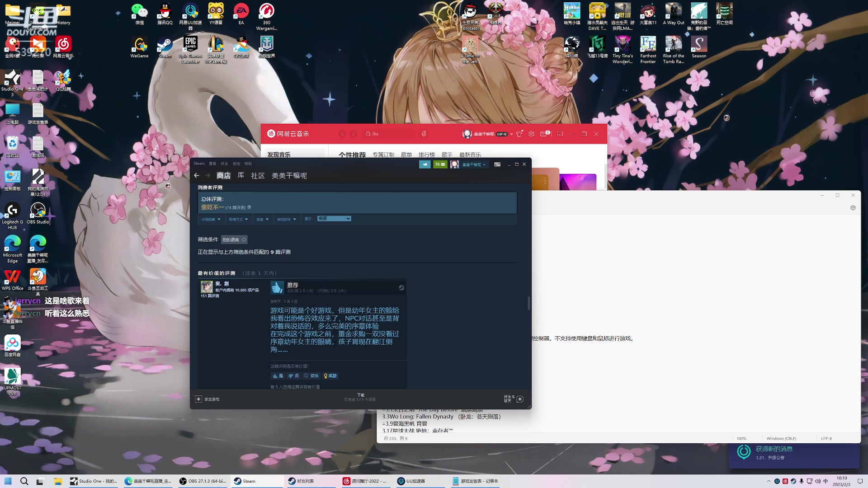Click NetEase Music listen-to-identify microphone icon
The image size is (868, 488).
[x=424, y=134]
